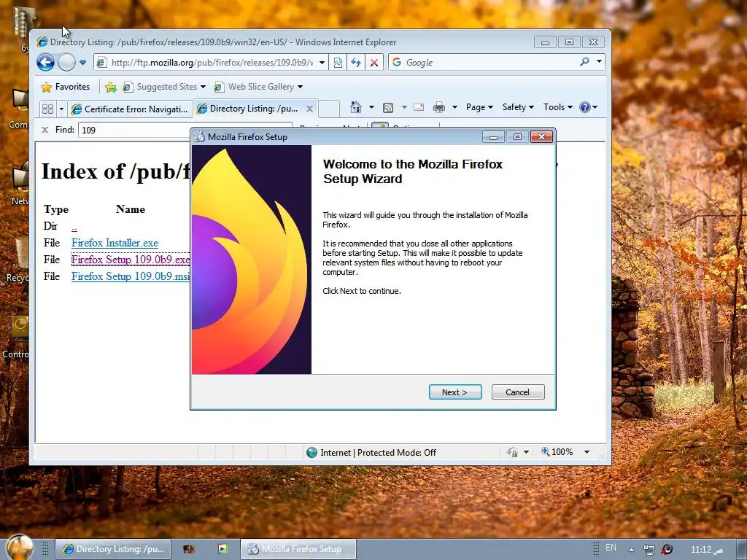Open search provider dropdown arrow

[x=599, y=61]
